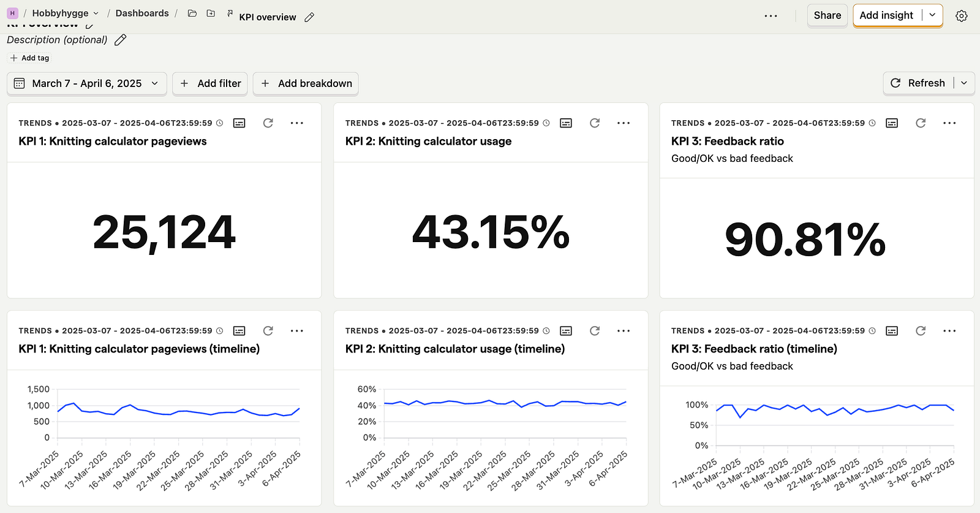Open the KPI 2: Knitting calculator usage insight
Screen dimensions: 980x513
tap(428, 142)
